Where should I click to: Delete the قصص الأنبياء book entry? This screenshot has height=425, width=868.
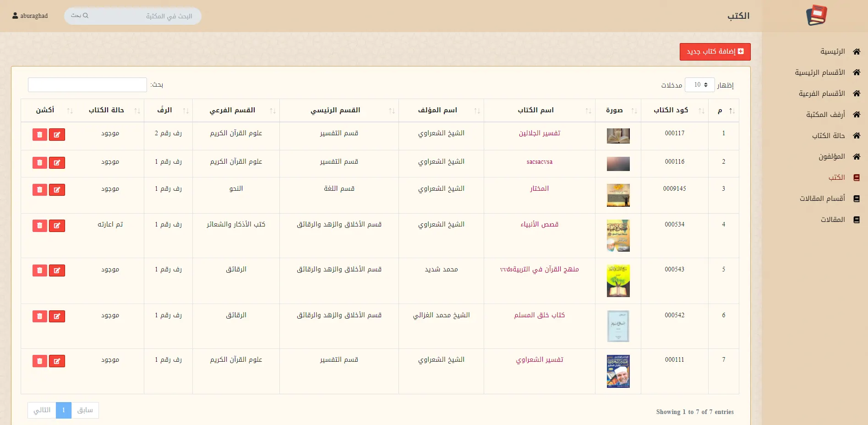(40, 226)
